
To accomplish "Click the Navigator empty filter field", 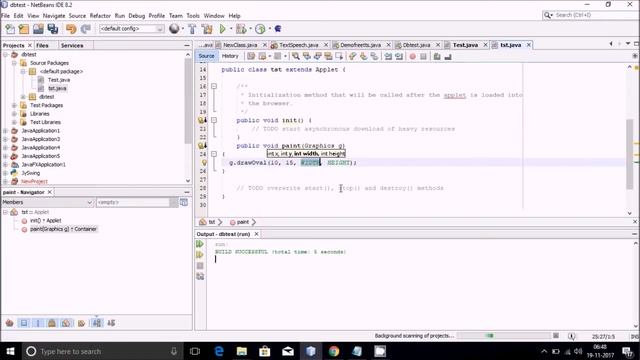I will coord(133,202).
